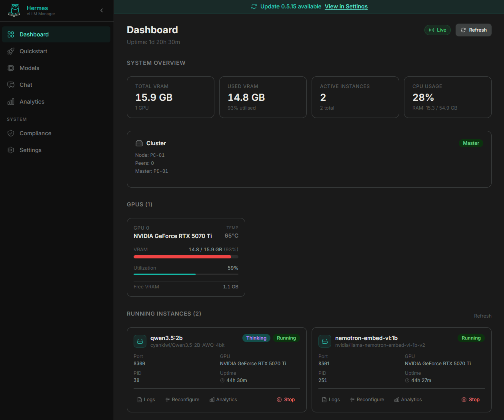This screenshot has height=420, width=504.
Task: Open Analytics on the qwen3.5:2b card
Action: pos(223,399)
